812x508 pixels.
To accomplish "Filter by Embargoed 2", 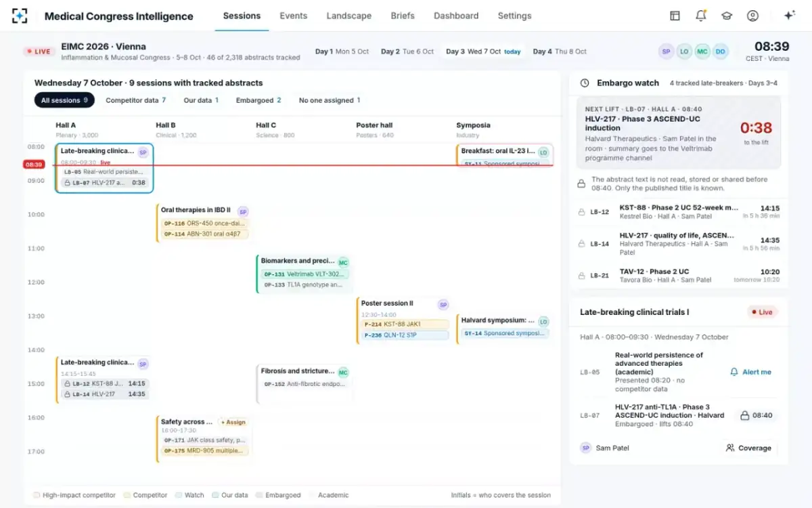I will pos(258,100).
